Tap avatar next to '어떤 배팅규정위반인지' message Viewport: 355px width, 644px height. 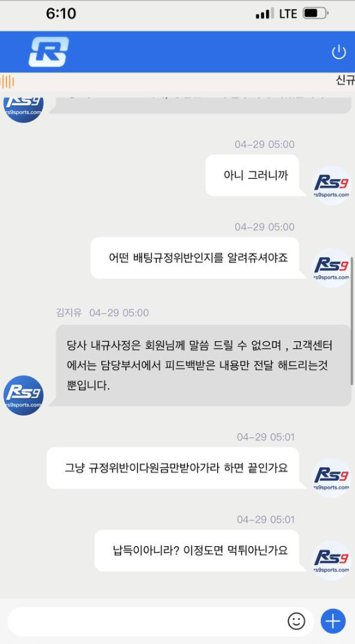tap(331, 268)
